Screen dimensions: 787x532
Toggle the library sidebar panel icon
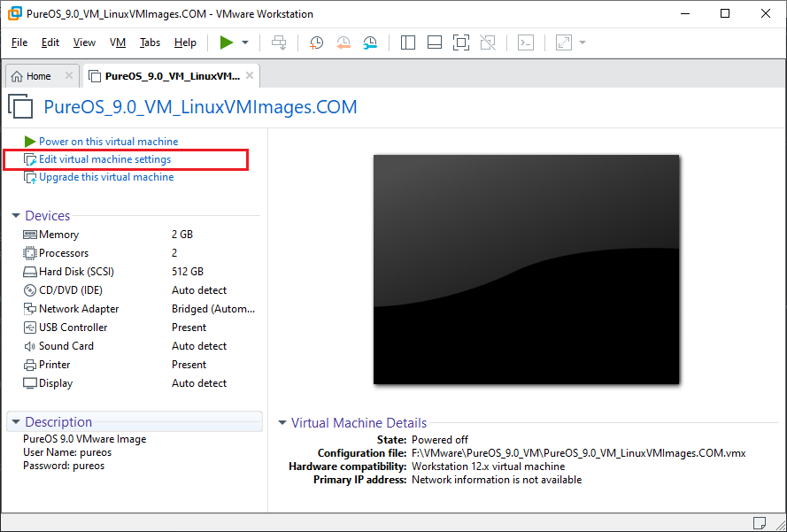pyautogui.click(x=407, y=42)
